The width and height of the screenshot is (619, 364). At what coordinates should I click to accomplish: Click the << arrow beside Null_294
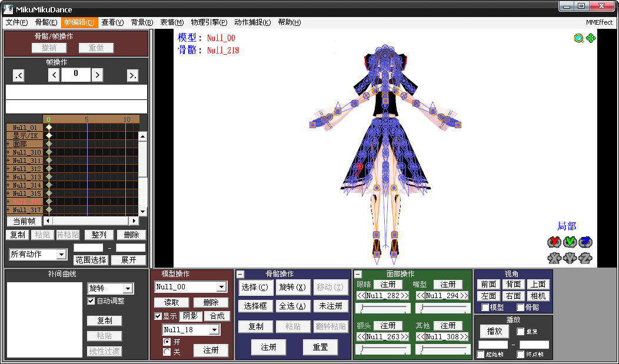click(x=421, y=295)
